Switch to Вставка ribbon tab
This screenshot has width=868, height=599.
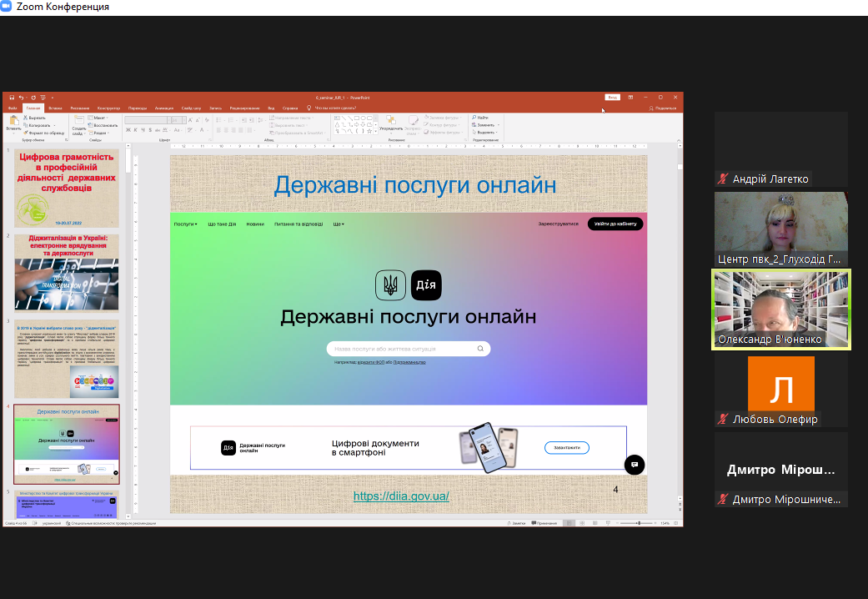(55, 108)
